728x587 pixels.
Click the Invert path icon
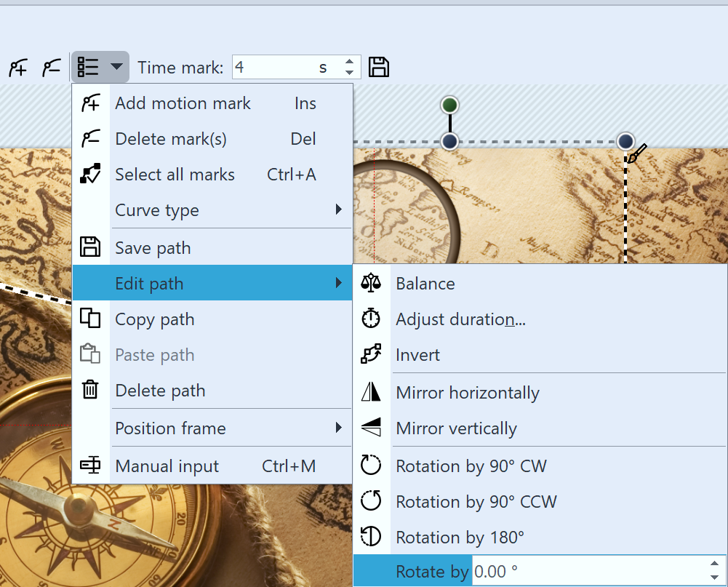[371, 355]
